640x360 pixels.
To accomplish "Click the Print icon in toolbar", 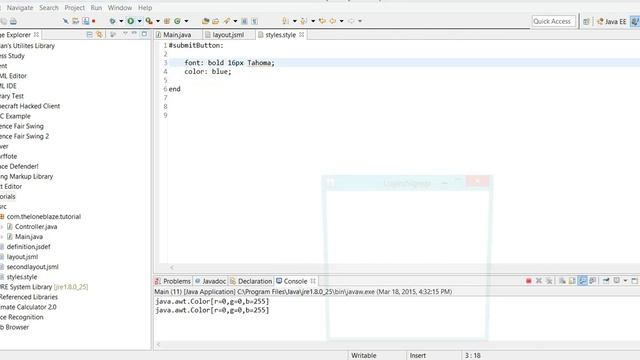I will click(13, 21).
